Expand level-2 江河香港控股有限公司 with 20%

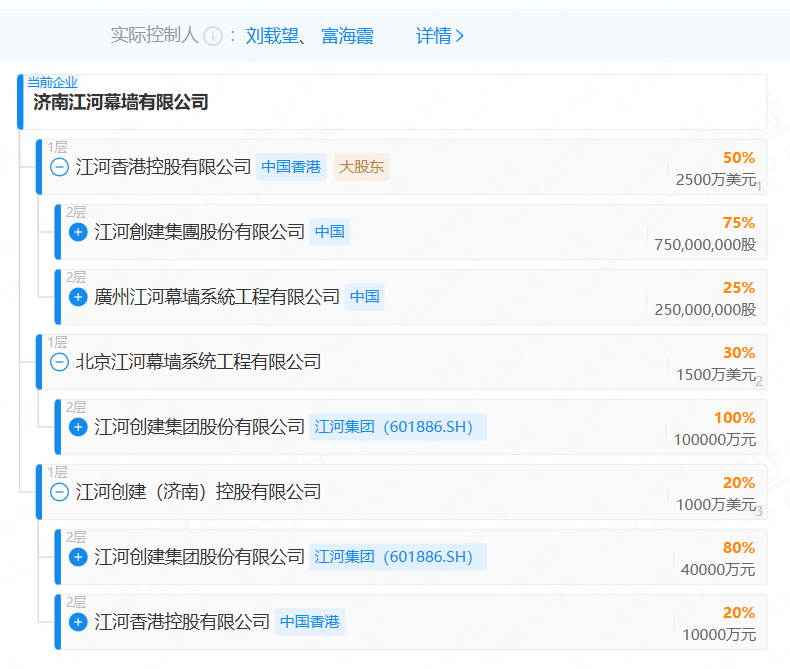[x=78, y=622]
